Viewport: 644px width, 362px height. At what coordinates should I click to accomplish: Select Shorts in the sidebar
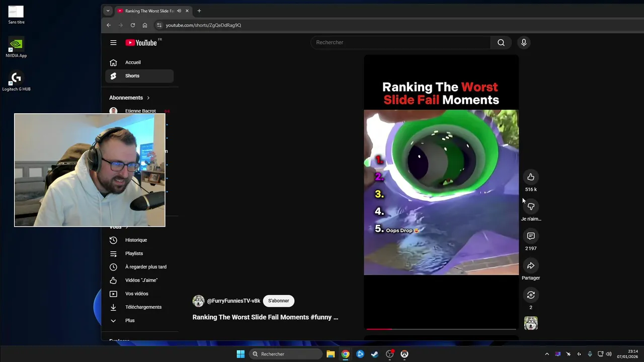point(139,76)
